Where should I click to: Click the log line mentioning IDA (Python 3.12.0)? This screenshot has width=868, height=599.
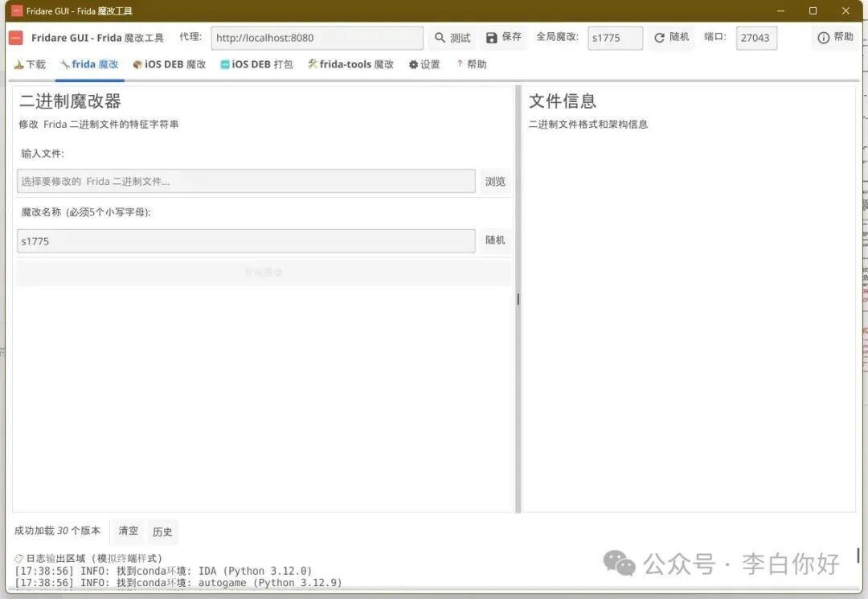[x=163, y=571]
